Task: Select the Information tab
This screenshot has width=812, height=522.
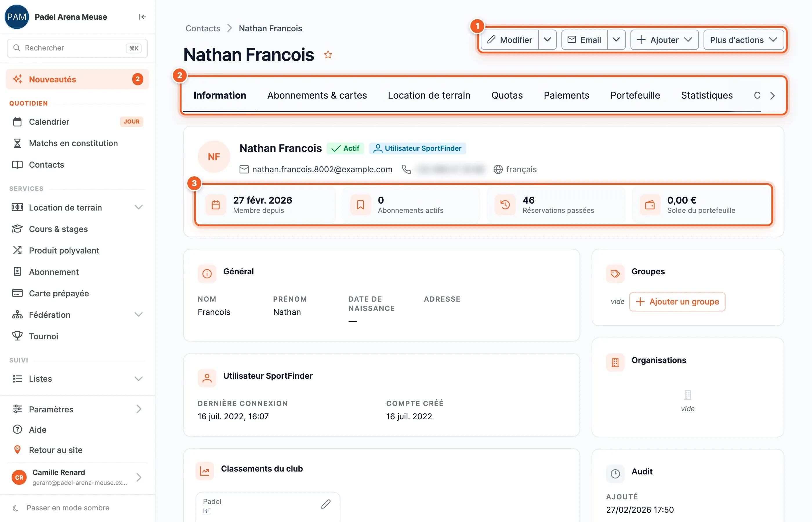Action: click(x=220, y=95)
